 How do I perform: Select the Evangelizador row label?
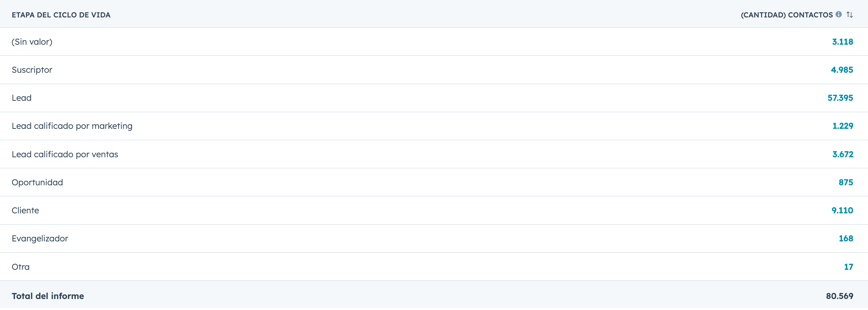pyautogui.click(x=40, y=239)
